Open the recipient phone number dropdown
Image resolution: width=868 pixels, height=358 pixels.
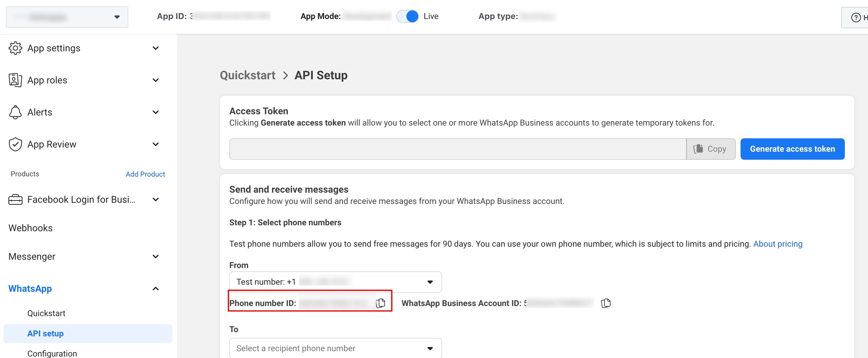click(335, 348)
